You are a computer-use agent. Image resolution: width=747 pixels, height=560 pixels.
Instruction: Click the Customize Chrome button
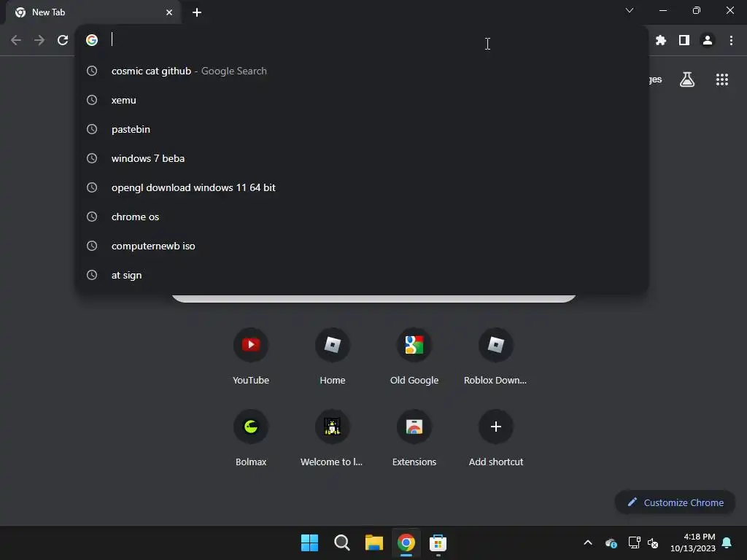675,502
